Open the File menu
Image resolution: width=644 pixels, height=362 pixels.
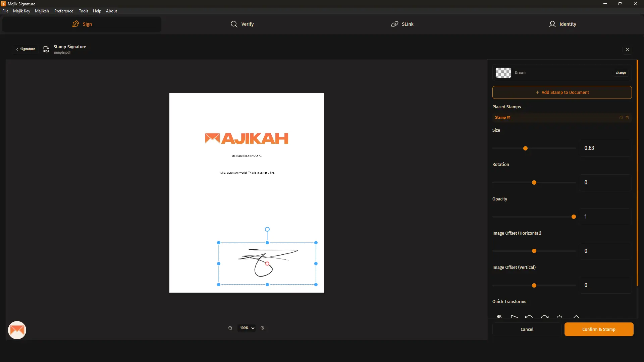click(5, 11)
